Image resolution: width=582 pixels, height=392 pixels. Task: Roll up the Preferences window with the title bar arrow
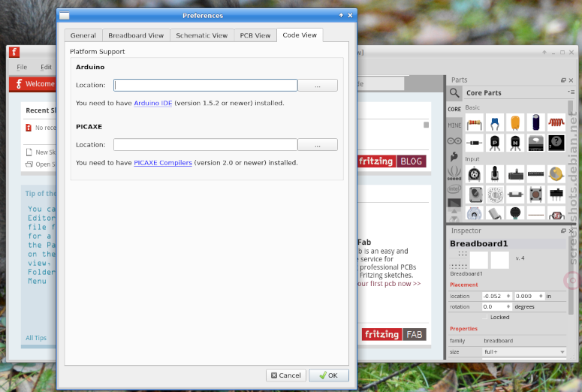point(341,15)
